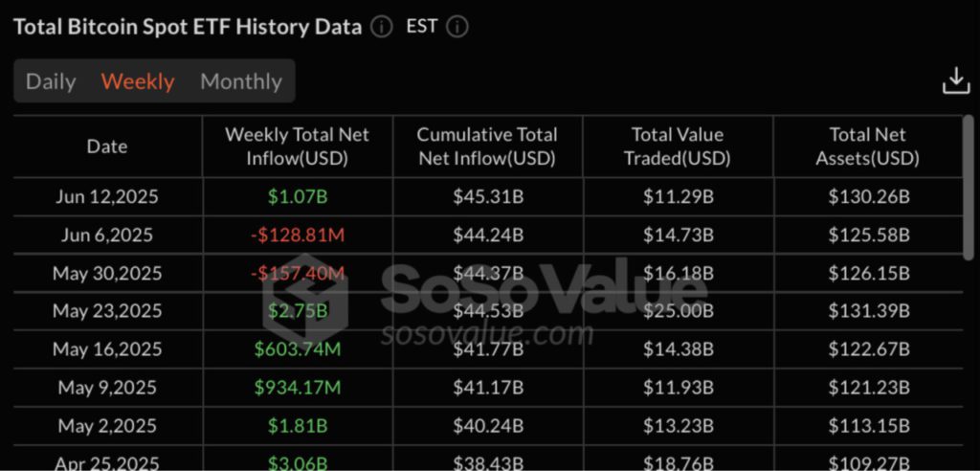Click the Date column header
This screenshot has width=980, height=471.
(x=107, y=146)
